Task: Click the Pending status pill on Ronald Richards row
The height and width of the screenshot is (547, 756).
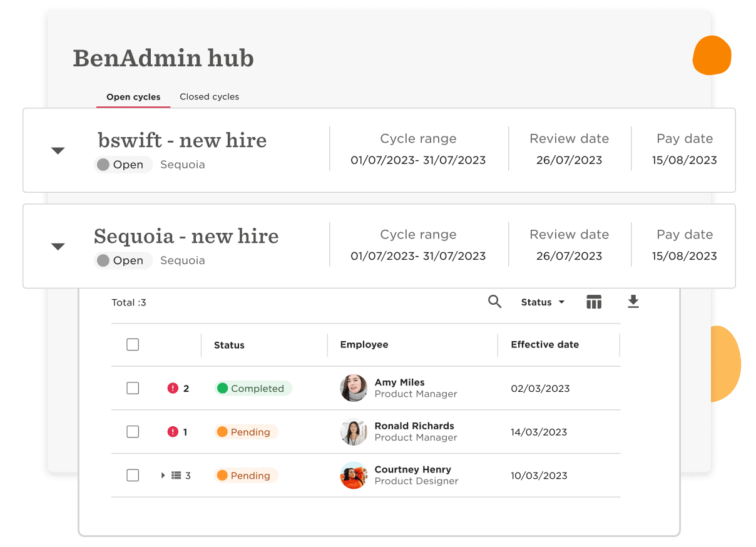Action: [x=245, y=432]
